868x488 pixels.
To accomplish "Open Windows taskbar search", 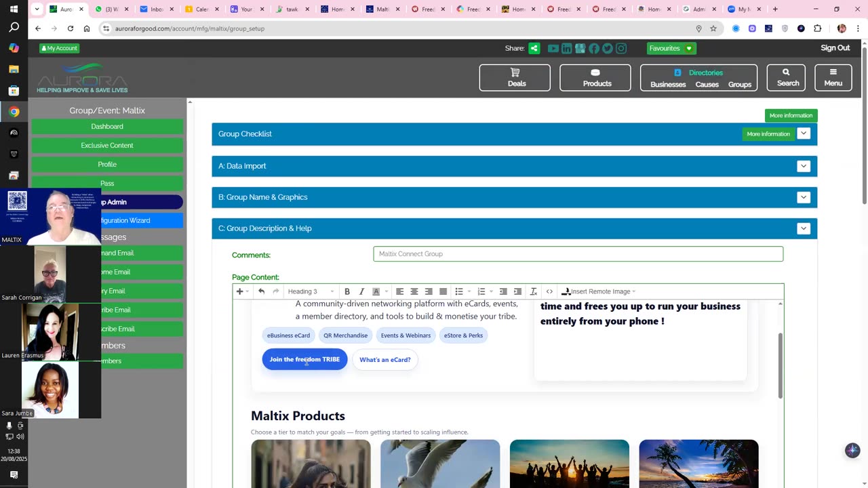I will point(14,28).
